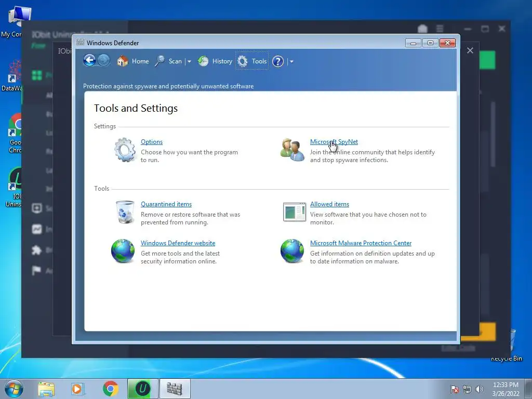Click the forward arrow in Windows Defender

click(x=104, y=61)
